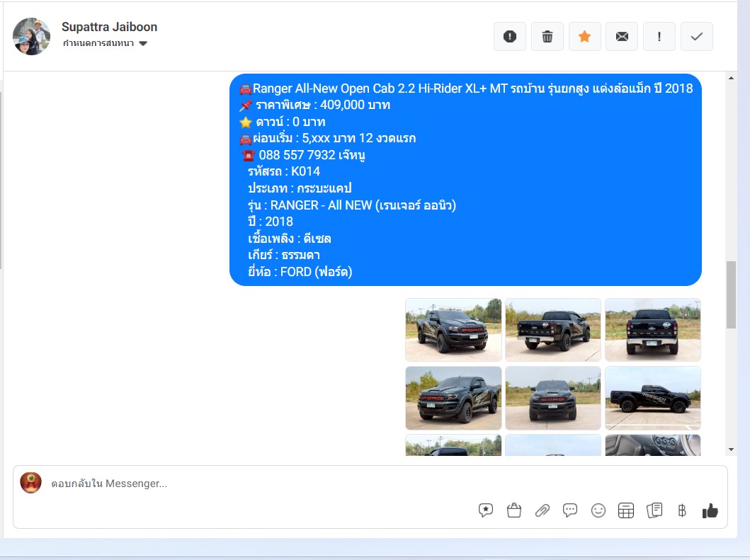Mark the conversation done with the checkmark button

tap(696, 36)
